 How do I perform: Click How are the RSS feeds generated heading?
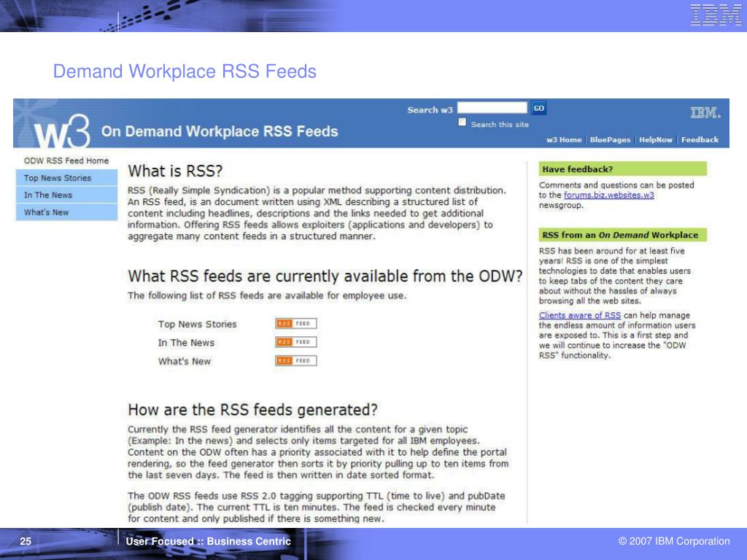[252, 410]
